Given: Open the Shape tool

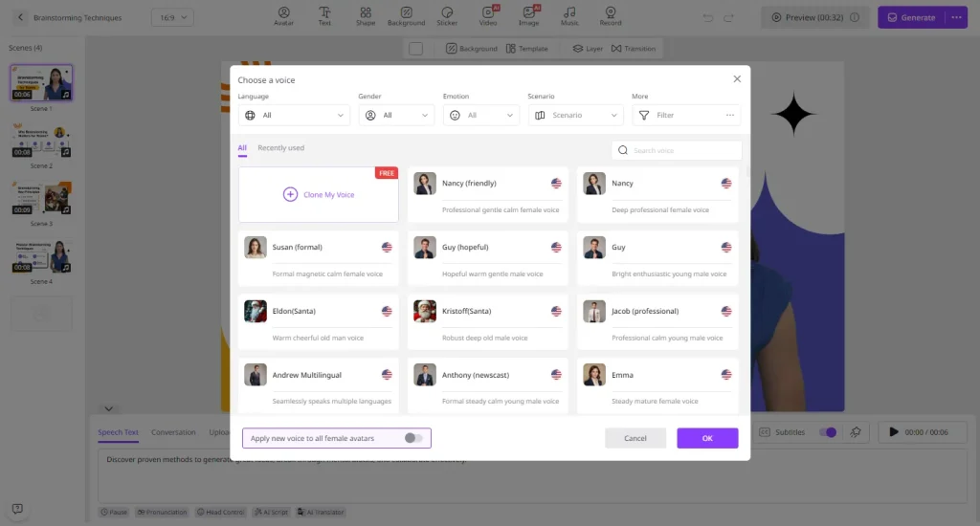Looking at the screenshot, I should coord(366,17).
